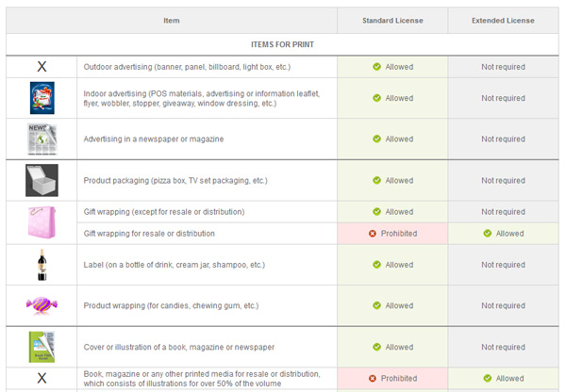Click the ITEMS FOR PRINT section heading
The image size is (566, 392).
282,44
